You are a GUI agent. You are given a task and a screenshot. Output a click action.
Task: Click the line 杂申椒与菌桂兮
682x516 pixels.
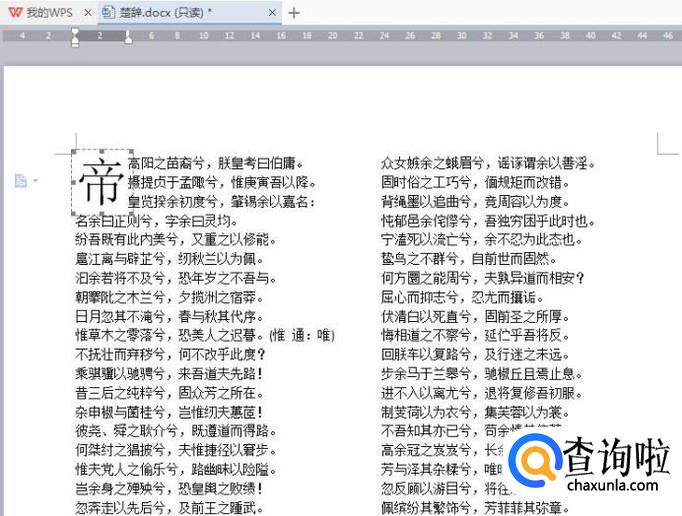[x=120, y=412]
